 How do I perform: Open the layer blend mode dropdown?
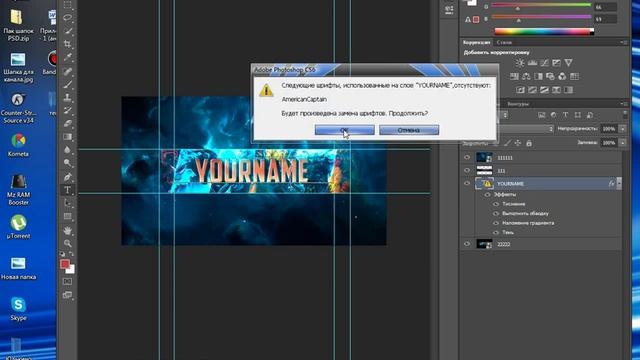pyautogui.click(x=527, y=129)
